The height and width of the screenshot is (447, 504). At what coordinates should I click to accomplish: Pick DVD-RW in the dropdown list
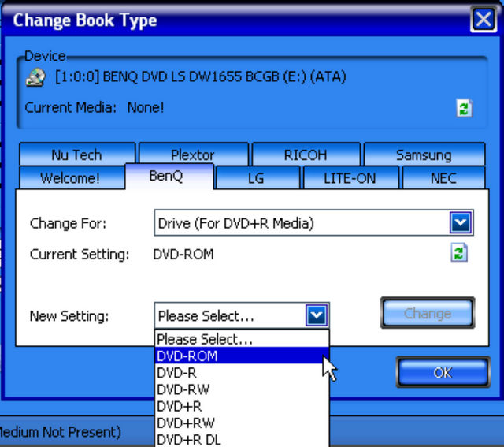[x=242, y=389]
